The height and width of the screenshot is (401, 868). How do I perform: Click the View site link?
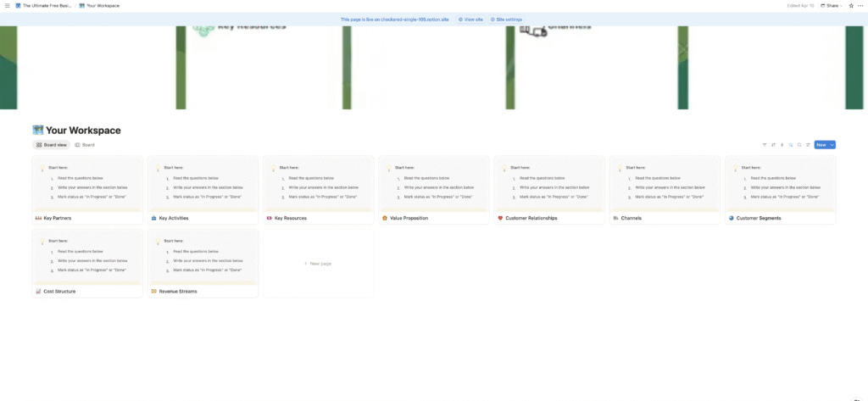[x=470, y=19]
